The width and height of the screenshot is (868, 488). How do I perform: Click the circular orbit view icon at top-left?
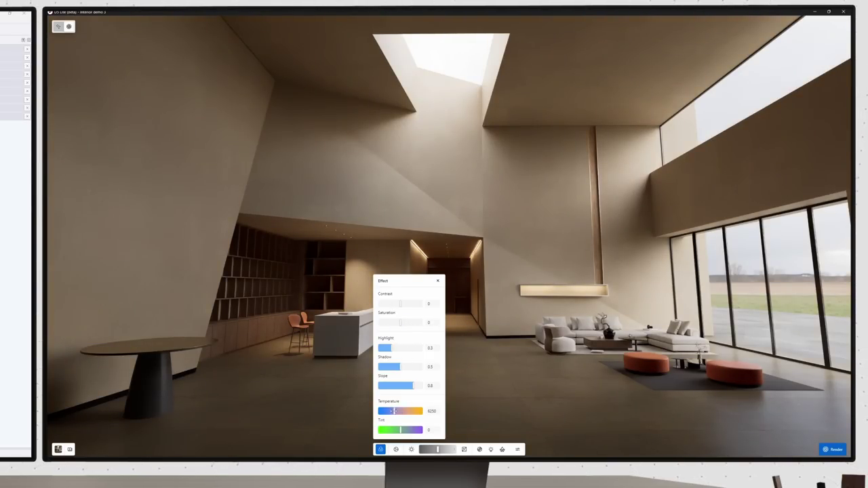pyautogui.click(x=69, y=26)
